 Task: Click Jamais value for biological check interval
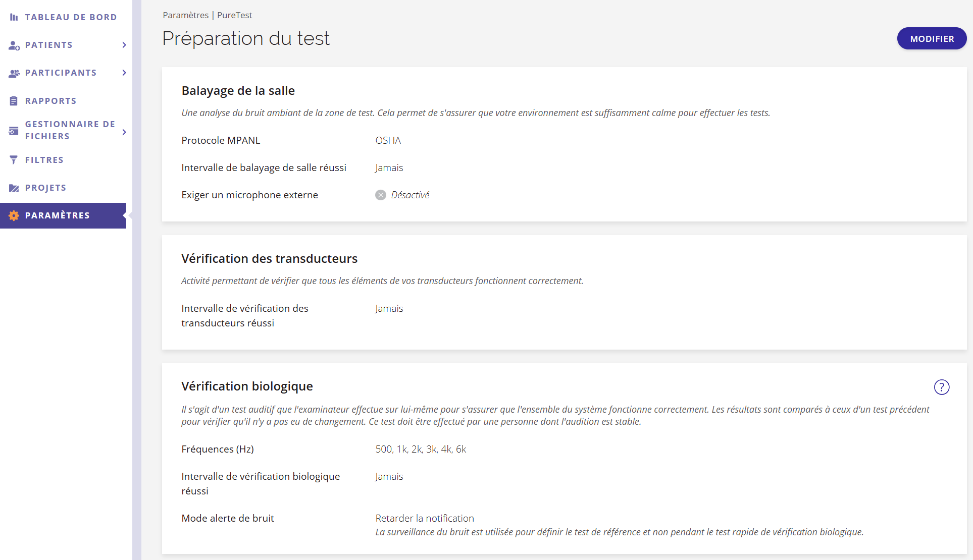click(389, 476)
